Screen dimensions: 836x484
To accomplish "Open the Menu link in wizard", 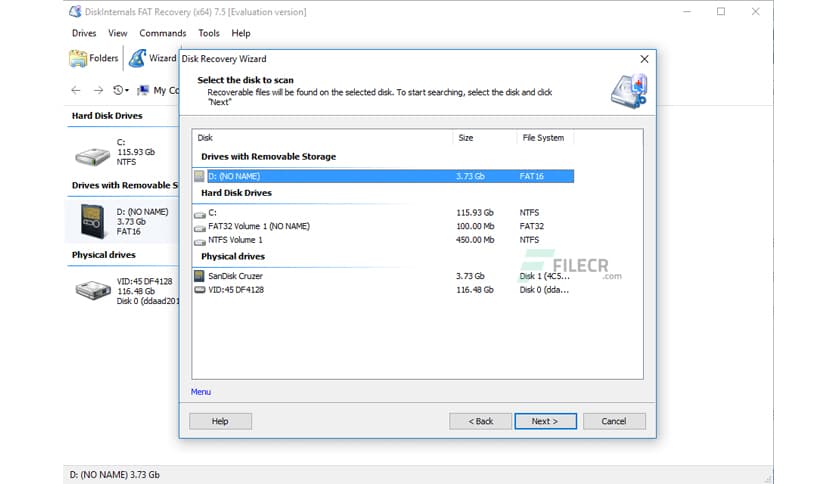I will click(201, 392).
